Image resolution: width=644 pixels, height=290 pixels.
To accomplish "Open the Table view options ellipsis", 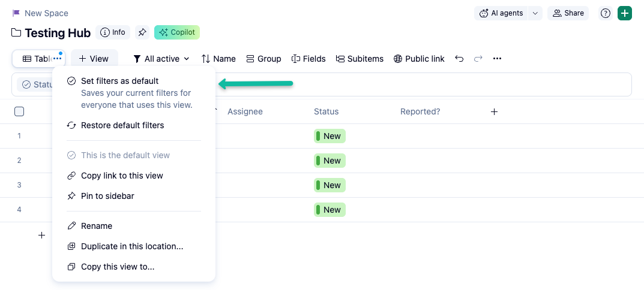I will [x=58, y=59].
